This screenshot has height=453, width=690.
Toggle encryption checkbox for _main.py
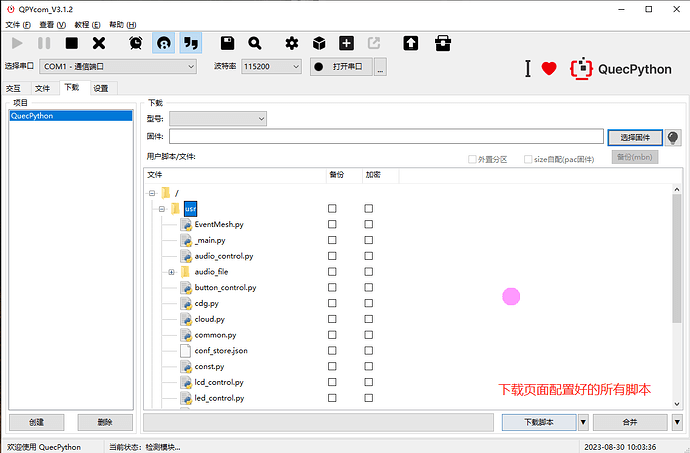point(369,240)
